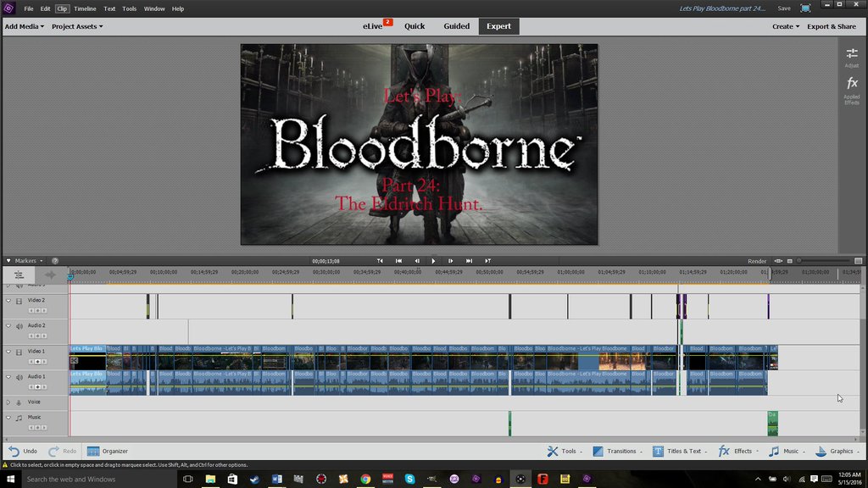This screenshot has height=488, width=868.
Task: Open the File menu
Action: [29, 8]
